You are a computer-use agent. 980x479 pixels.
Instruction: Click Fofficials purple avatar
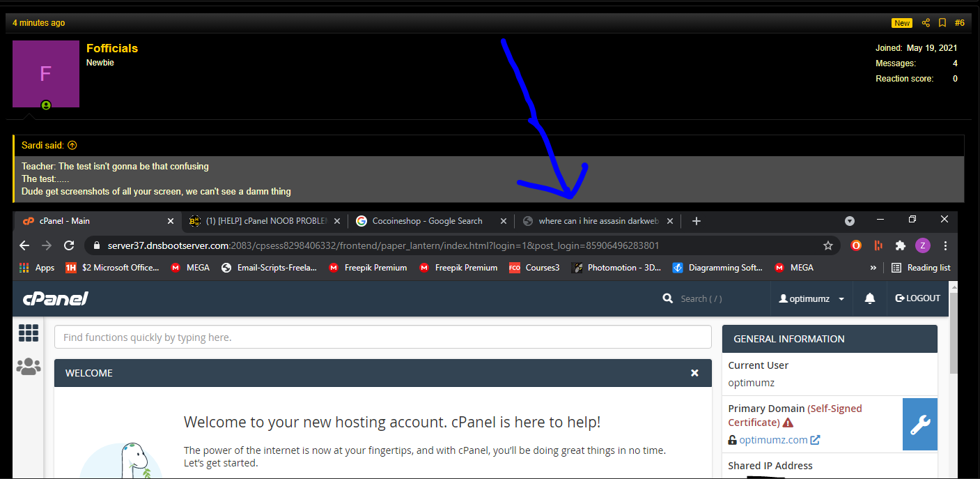click(x=46, y=74)
